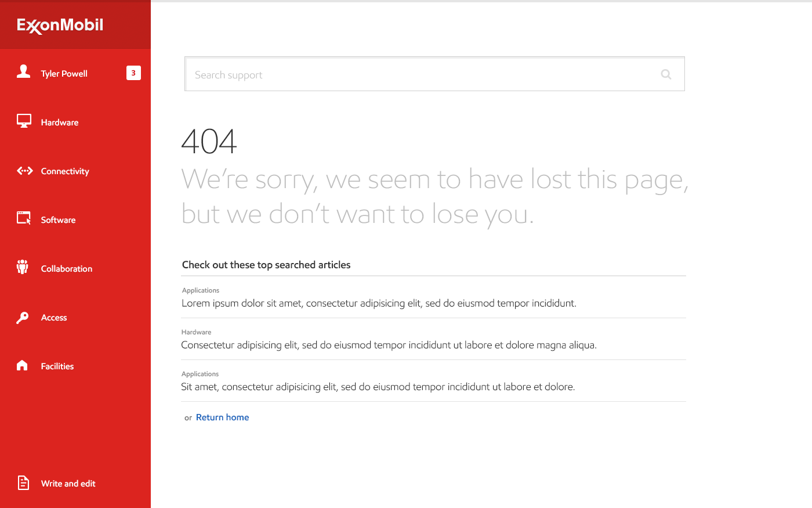Select Software in the sidebar
The height and width of the screenshot is (508, 812).
point(58,220)
